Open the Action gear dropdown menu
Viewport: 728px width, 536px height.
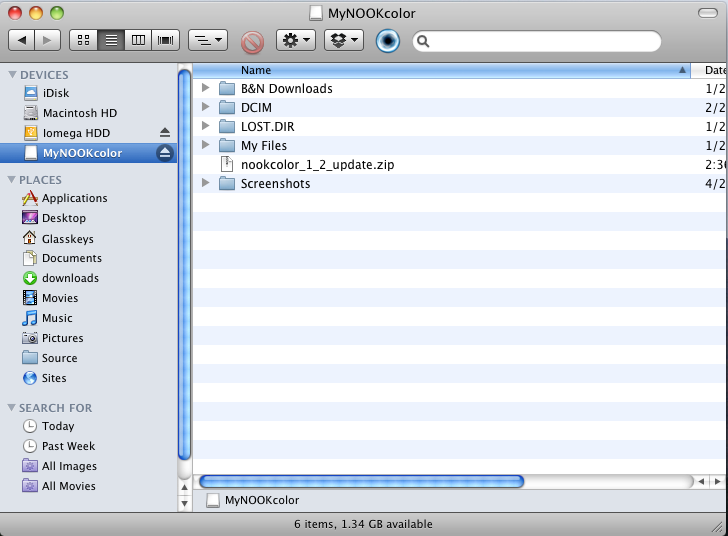[x=296, y=41]
